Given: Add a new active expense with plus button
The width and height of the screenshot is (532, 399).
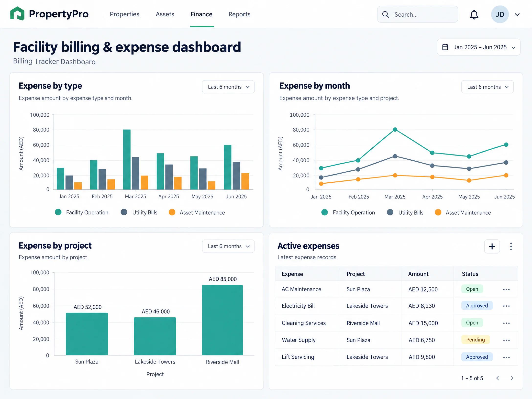Looking at the screenshot, I should click(x=492, y=246).
